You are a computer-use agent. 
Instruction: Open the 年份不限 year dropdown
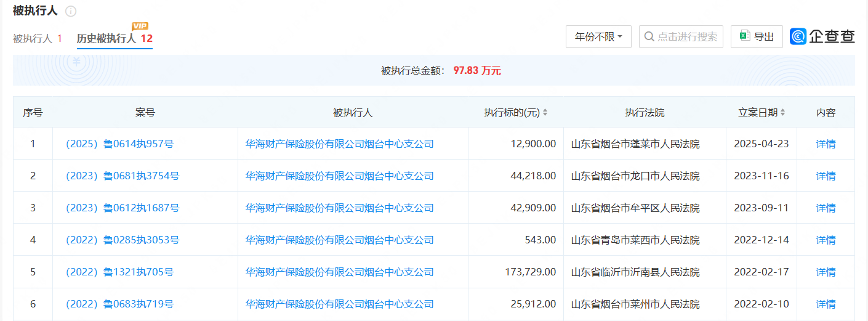[598, 37]
